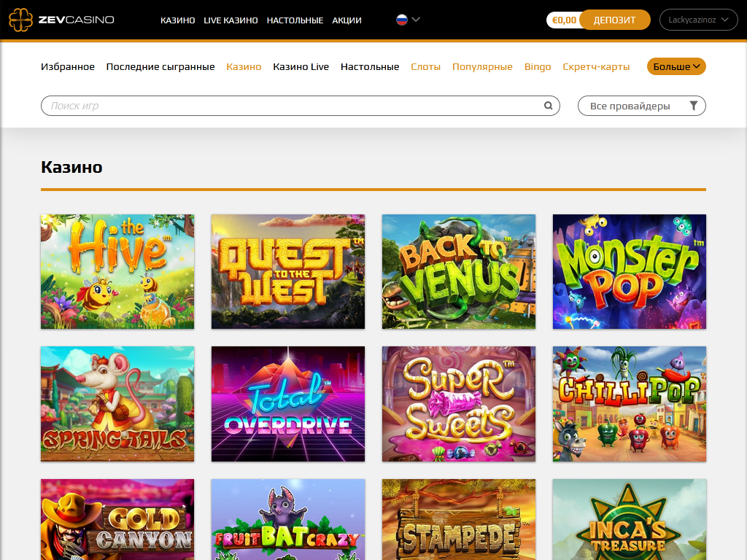Click the Казино section heading
Image resolution: width=747 pixels, height=560 pixels.
pyautogui.click(x=71, y=167)
